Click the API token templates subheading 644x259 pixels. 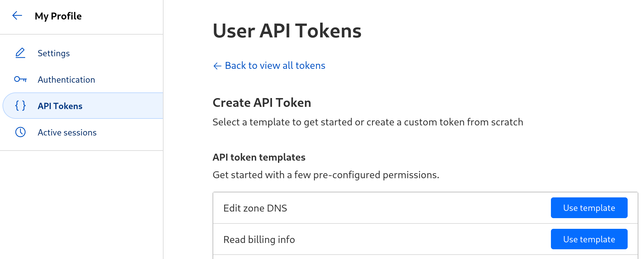(x=259, y=157)
